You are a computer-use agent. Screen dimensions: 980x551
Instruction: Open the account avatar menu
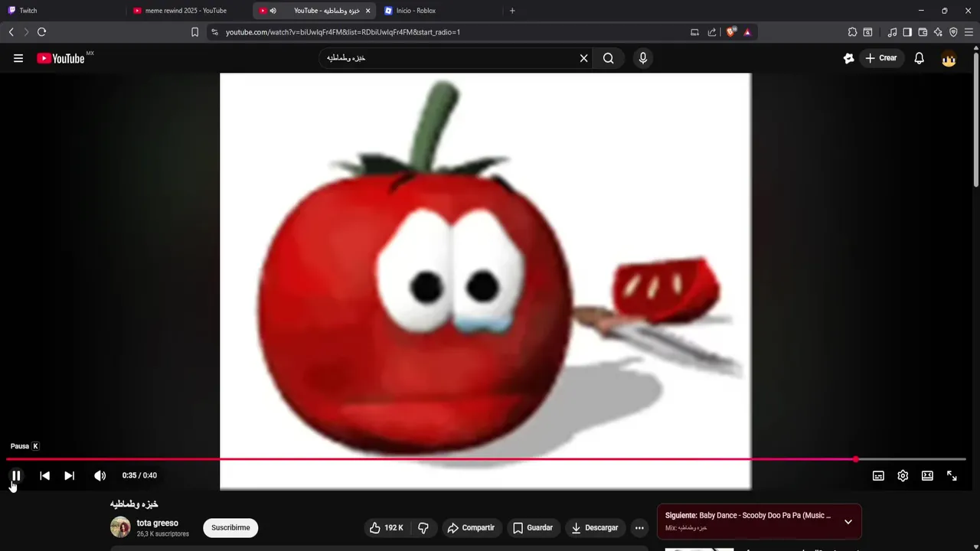point(949,58)
